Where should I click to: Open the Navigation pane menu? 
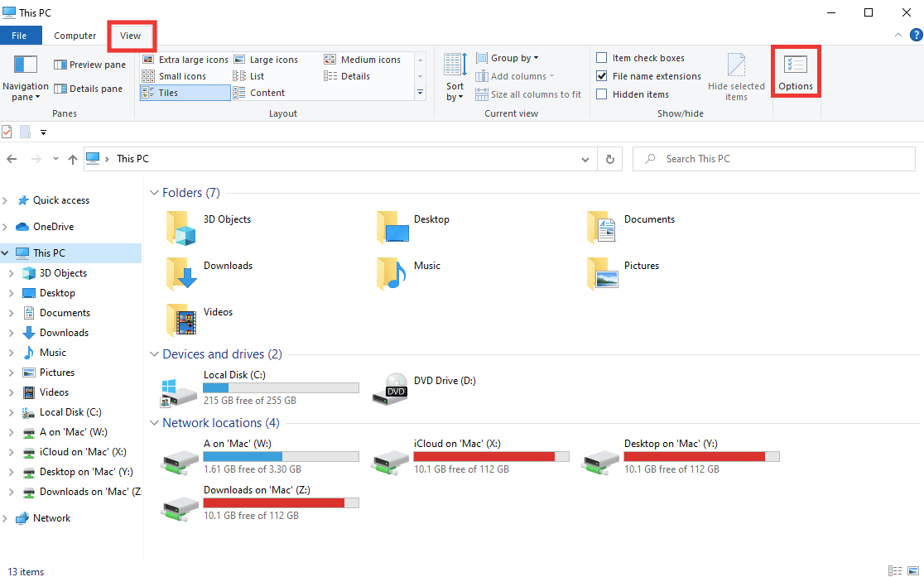tap(26, 79)
